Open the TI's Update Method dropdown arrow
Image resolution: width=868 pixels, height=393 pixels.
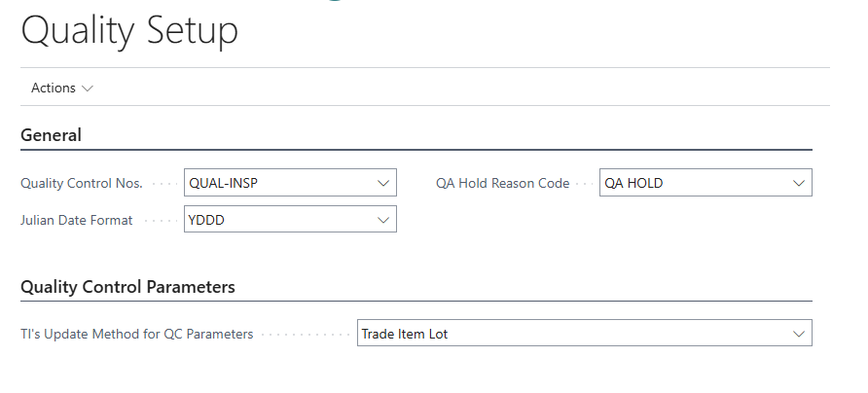point(799,334)
